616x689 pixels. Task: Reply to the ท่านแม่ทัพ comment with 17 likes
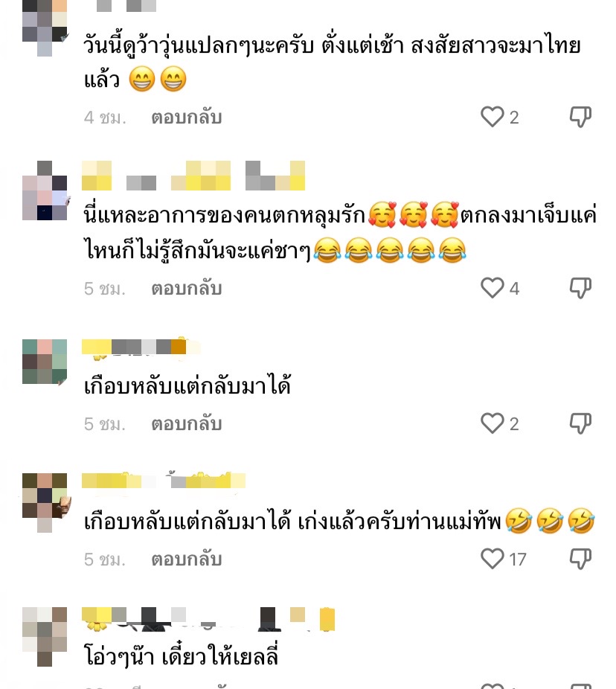(186, 560)
